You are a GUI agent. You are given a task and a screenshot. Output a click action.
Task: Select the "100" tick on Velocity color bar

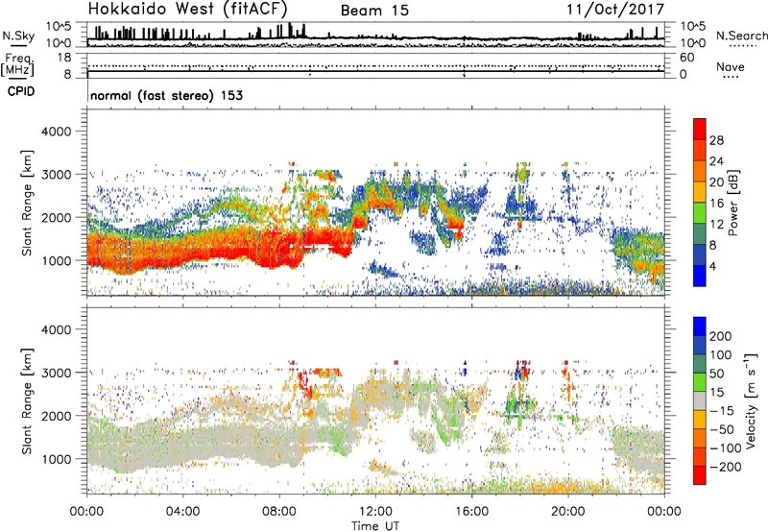coord(721,354)
